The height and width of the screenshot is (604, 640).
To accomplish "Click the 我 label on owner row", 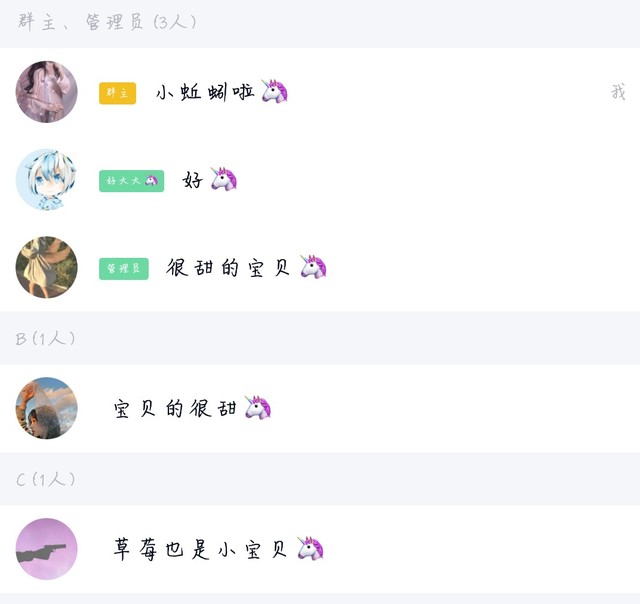I will [x=618, y=92].
